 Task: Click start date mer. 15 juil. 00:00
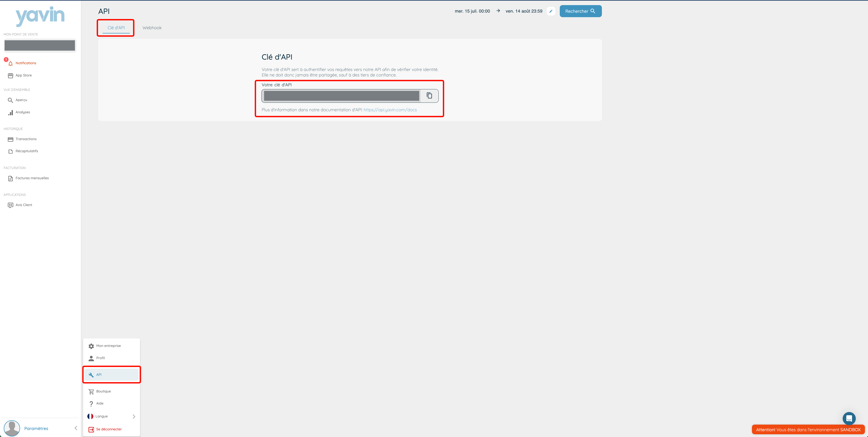click(x=472, y=11)
